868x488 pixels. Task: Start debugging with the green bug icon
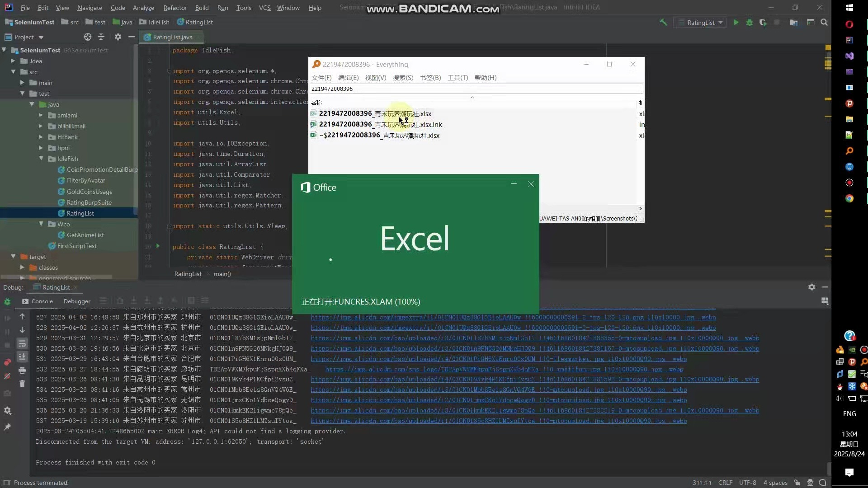click(749, 22)
